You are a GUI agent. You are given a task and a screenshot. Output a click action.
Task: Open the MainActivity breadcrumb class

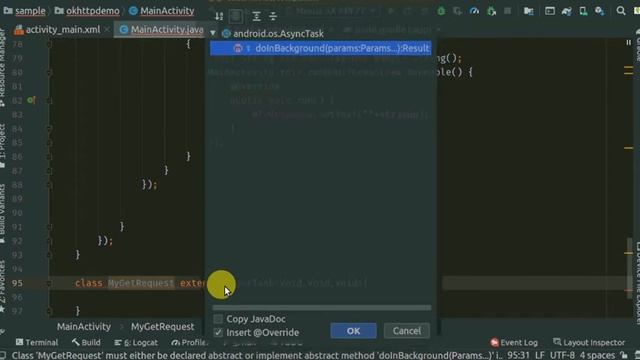(x=162, y=11)
